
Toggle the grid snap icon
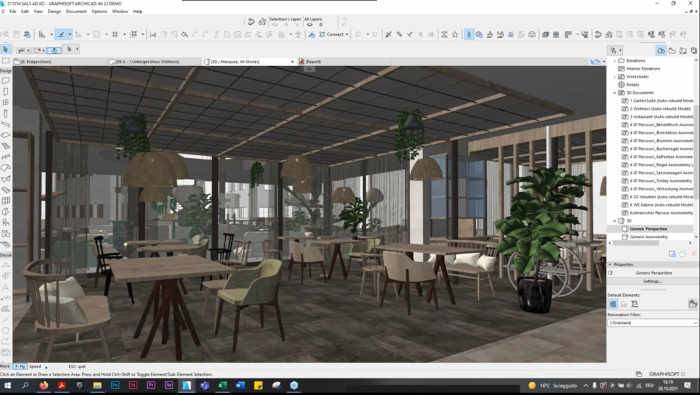click(x=115, y=34)
